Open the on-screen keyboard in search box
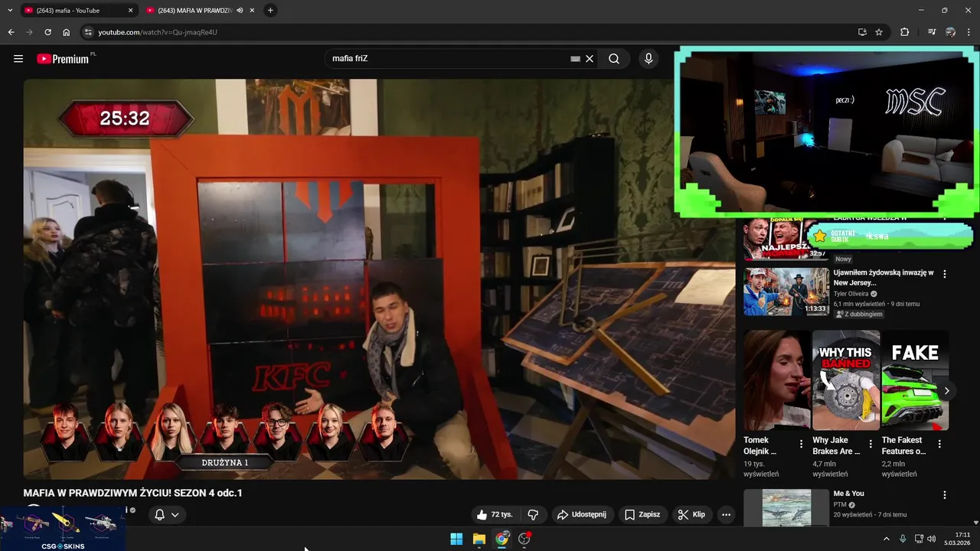The height and width of the screenshot is (551, 980). point(576,58)
